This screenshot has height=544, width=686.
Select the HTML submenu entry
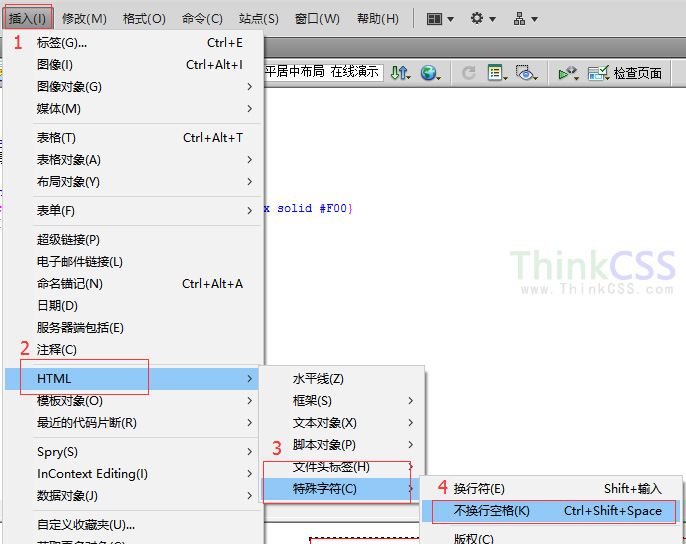[133, 379]
